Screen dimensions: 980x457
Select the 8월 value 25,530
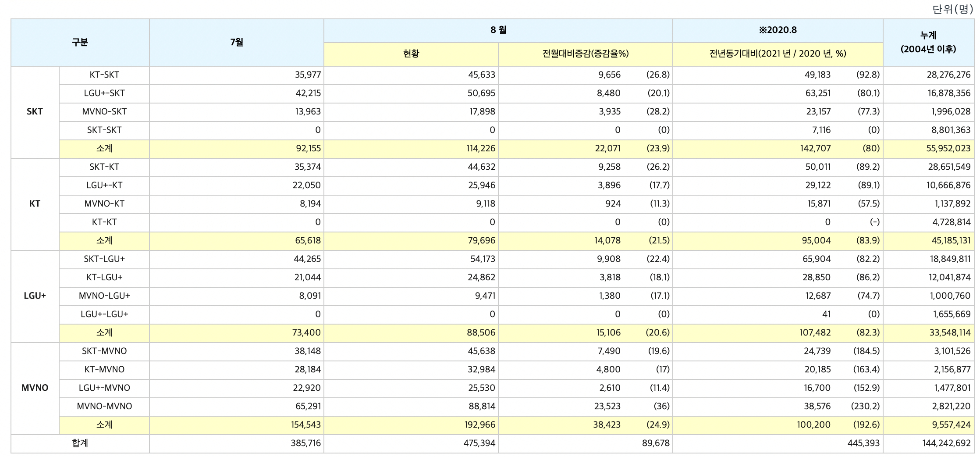[x=482, y=388]
